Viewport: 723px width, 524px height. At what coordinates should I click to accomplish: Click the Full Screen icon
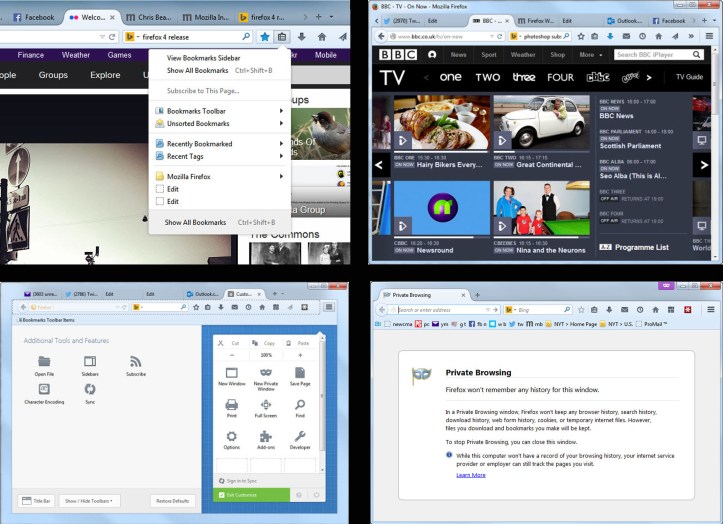(x=265, y=405)
